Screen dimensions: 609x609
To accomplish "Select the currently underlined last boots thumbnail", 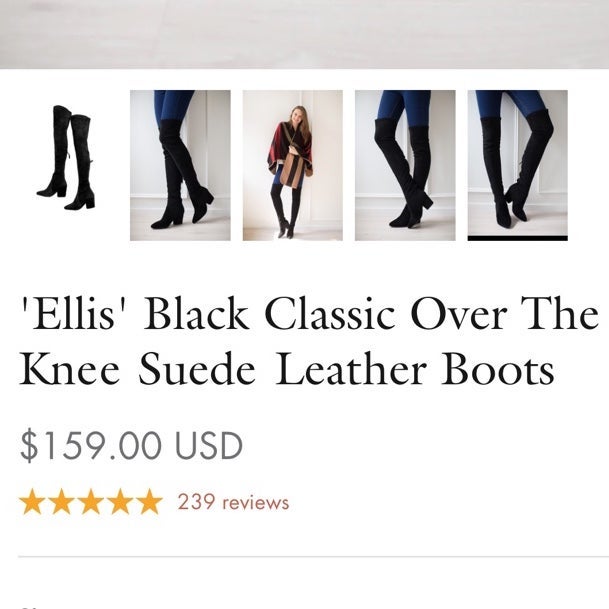I will point(518,165).
